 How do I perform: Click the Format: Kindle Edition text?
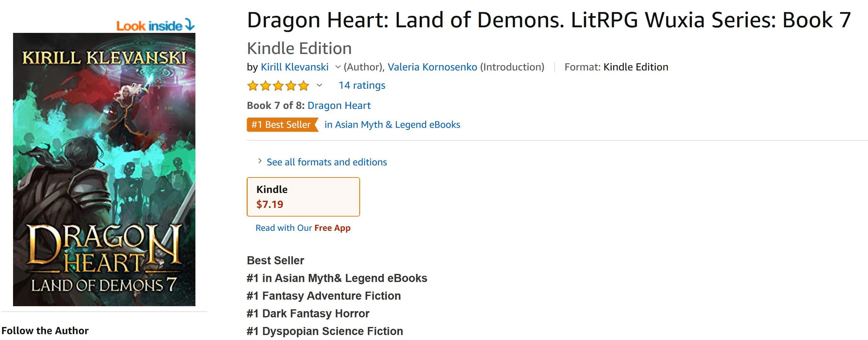tap(616, 67)
